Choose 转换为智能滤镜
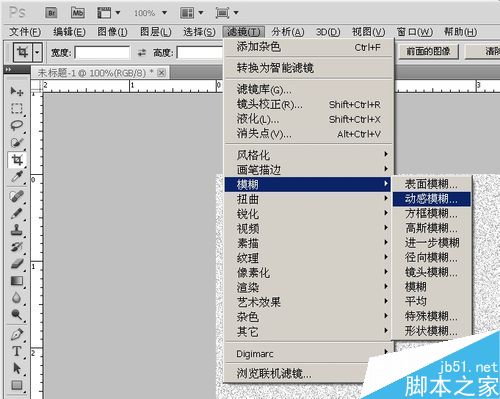Screen dimensions: 500x399 click(308, 68)
